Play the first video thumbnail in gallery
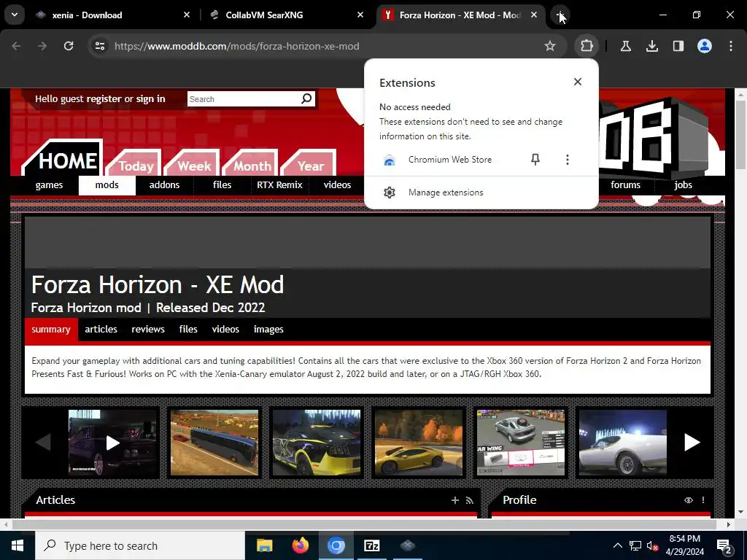The width and height of the screenshot is (747, 560). pyautogui.click(x=112, y=443)
